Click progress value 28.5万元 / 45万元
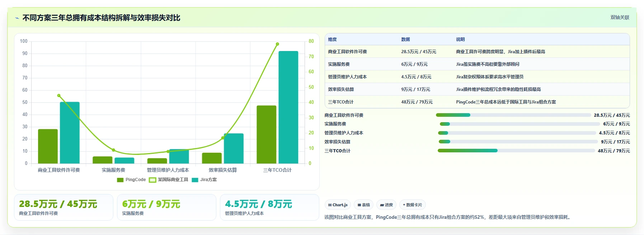The height and width of the screenshot is (235, 644). (612, 115)
